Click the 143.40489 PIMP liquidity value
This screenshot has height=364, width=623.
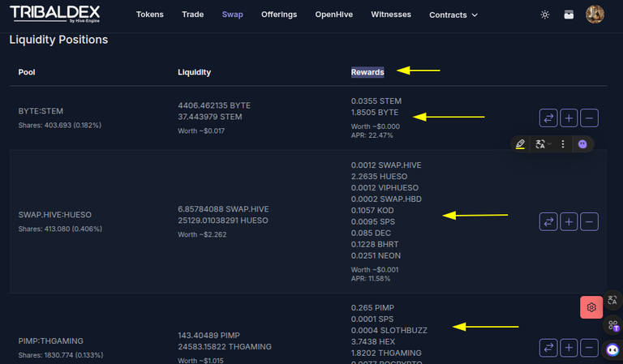click(x=208, y=336)
